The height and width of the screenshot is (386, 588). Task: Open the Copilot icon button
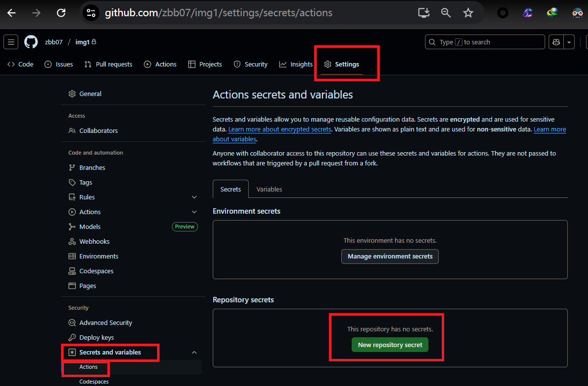click(556, 42)
